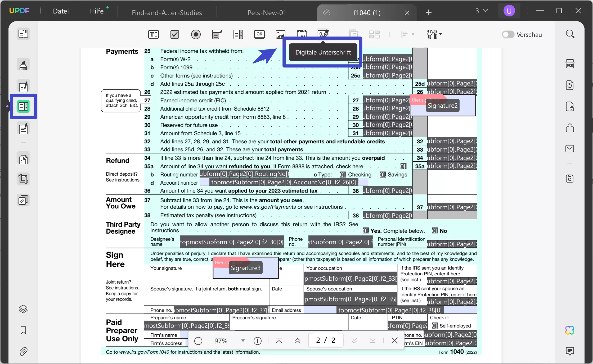Select the List box tool icon
This screenshot has width=593, height=364.
point(238,34)
